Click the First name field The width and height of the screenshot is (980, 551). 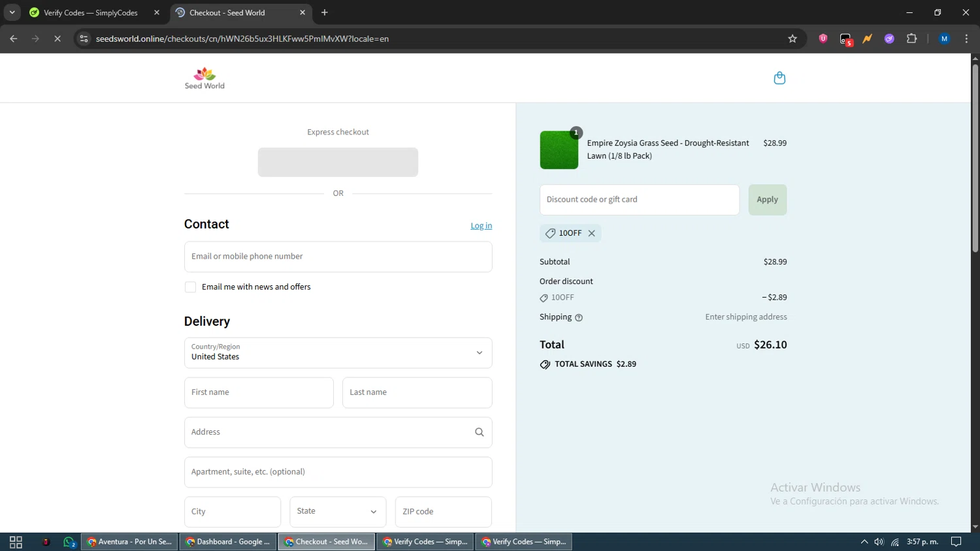259,392
